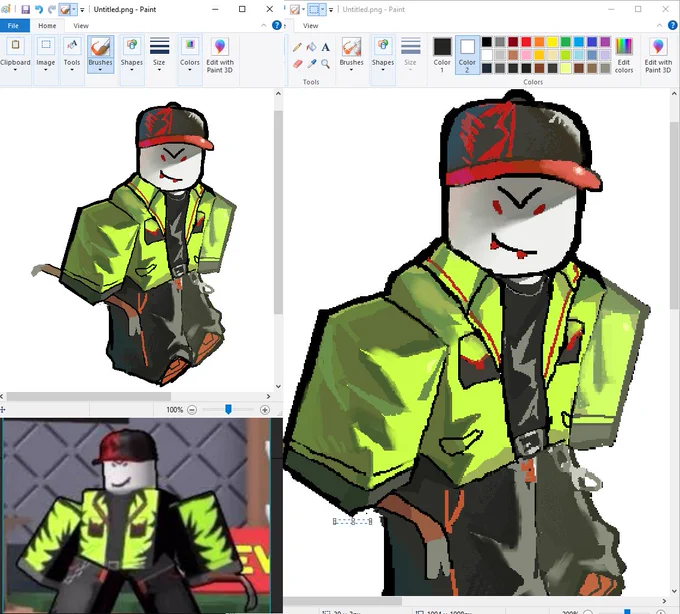Collapse the ribbon in right Paint window
The image size is (680, 614).
coord(659,25)
